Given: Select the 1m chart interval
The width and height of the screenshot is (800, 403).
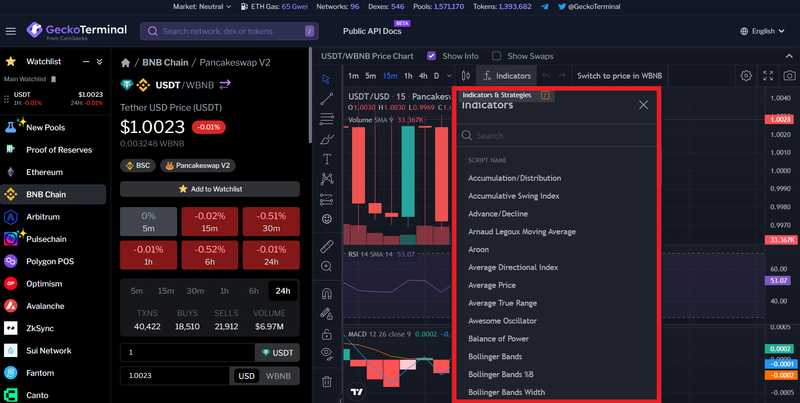Looking at the screenshot, I should (353, 76).
